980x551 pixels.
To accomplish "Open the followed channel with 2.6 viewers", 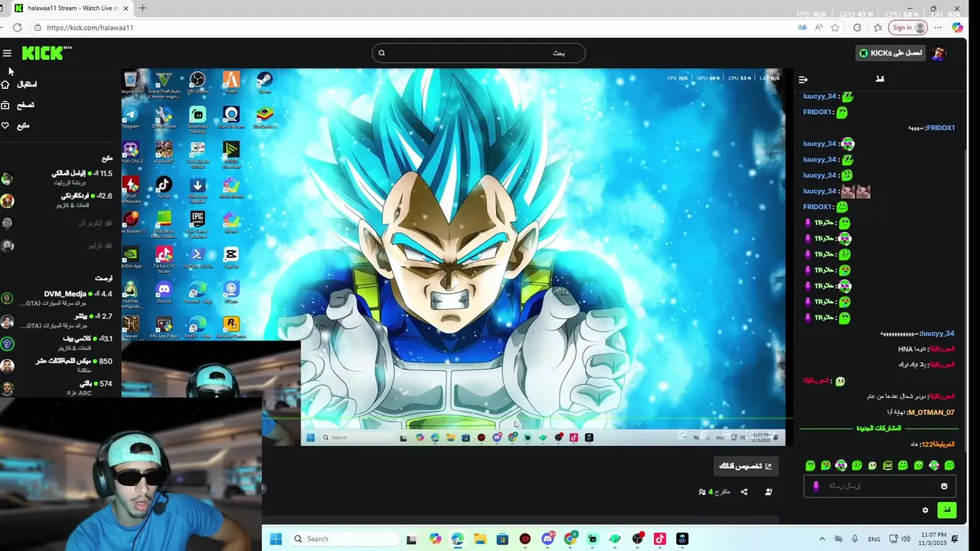I will tap(59, 201).
